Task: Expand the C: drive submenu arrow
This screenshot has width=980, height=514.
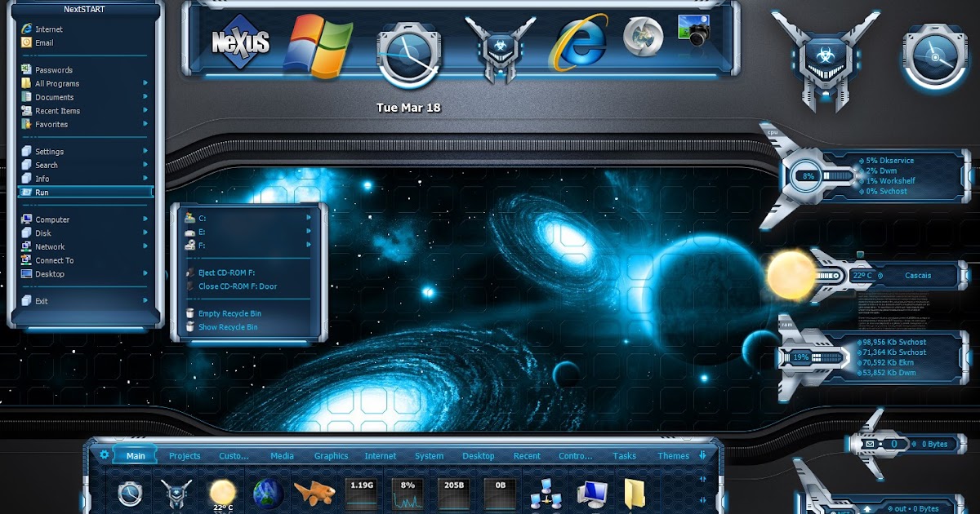Action: (x=309, y=218)
